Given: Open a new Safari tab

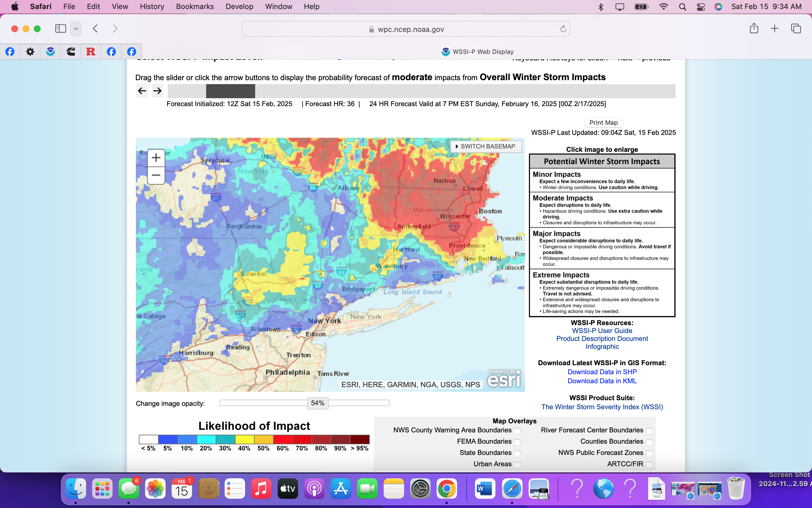Looking at the screenshot, I should click(775, 29).
